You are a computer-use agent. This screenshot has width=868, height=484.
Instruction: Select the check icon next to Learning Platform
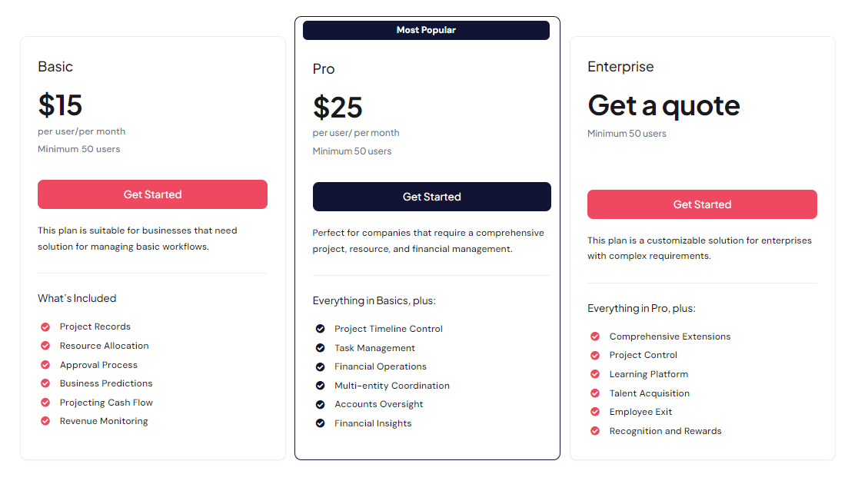click(x=595, y=374)
